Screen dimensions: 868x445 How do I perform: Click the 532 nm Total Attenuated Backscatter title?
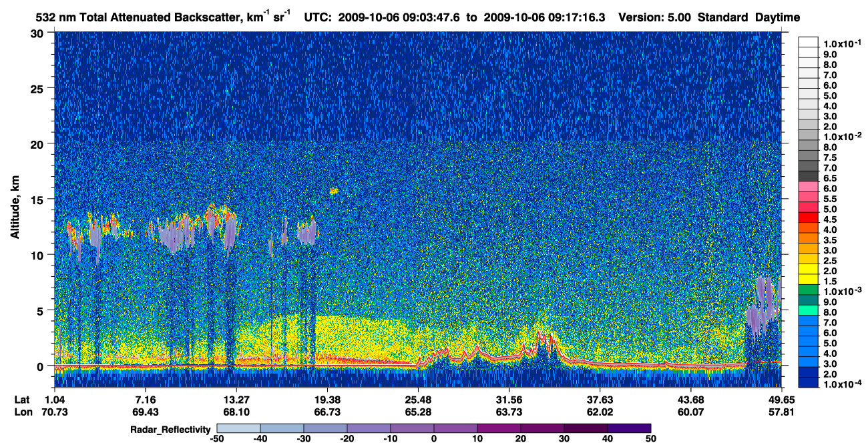(162, 17)
